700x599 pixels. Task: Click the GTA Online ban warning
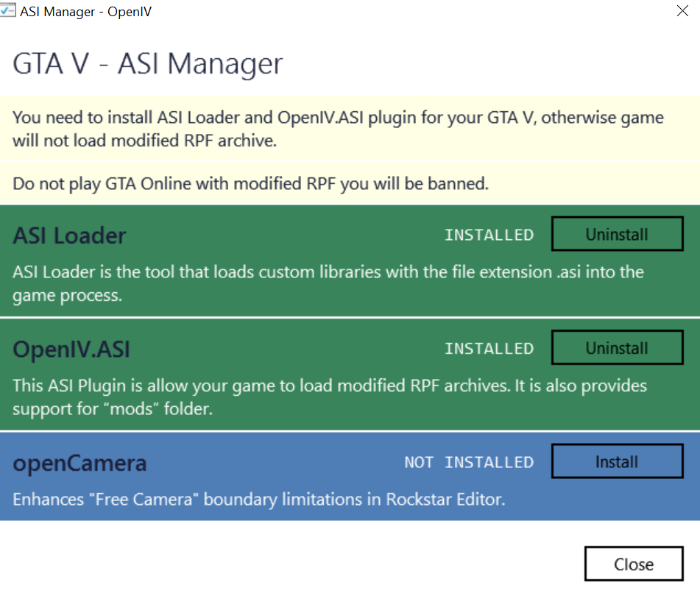coord(250,184)
